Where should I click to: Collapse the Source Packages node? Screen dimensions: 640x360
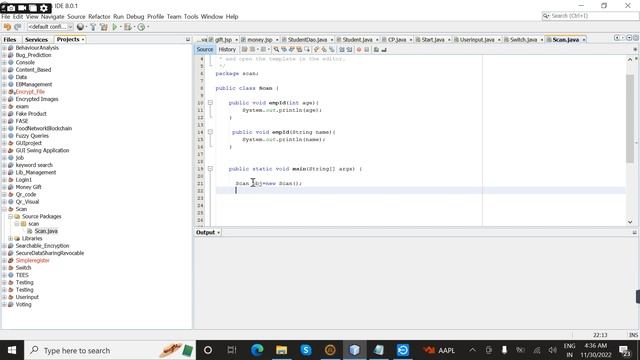point(10,216)
